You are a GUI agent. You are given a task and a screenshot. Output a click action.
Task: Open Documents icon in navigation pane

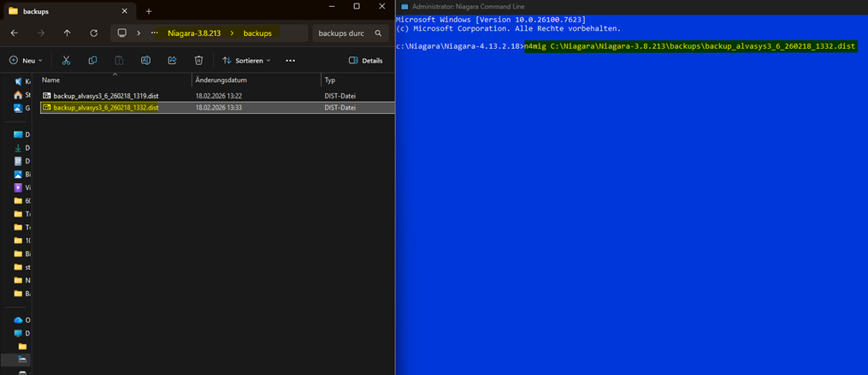18,161
